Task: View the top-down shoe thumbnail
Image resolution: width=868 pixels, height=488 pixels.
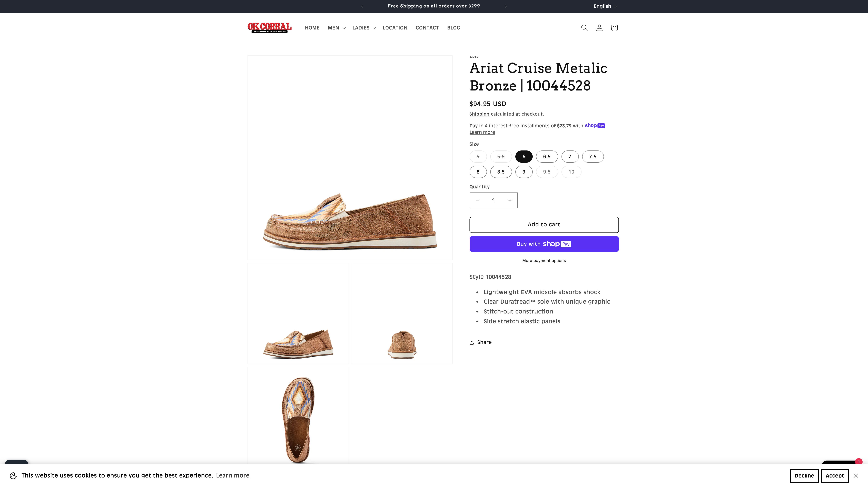Action: click(x=298, y=418)
